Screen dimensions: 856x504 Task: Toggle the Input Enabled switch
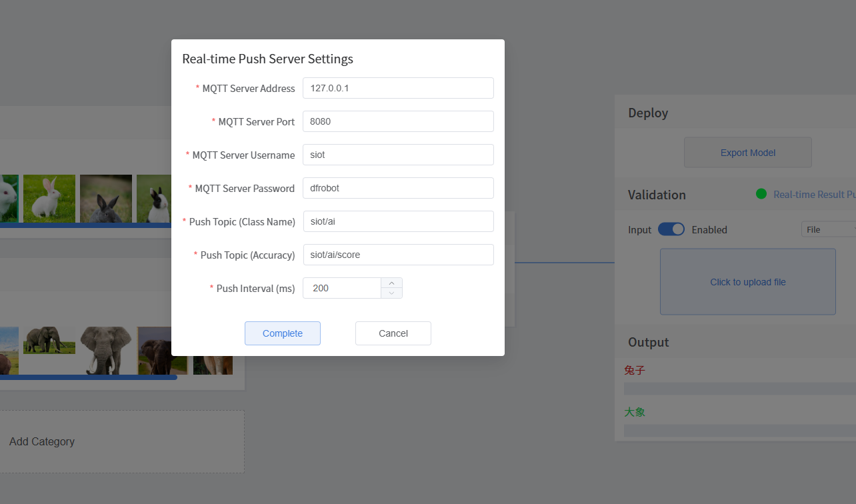(x=671, y=229)
